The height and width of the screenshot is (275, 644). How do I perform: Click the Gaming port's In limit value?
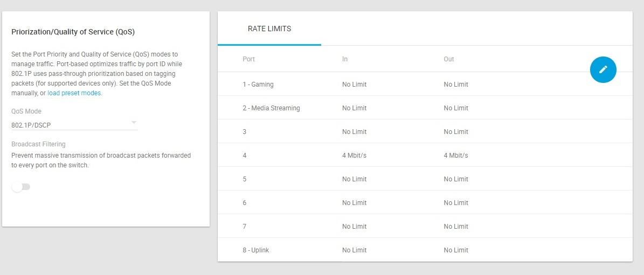354,84
